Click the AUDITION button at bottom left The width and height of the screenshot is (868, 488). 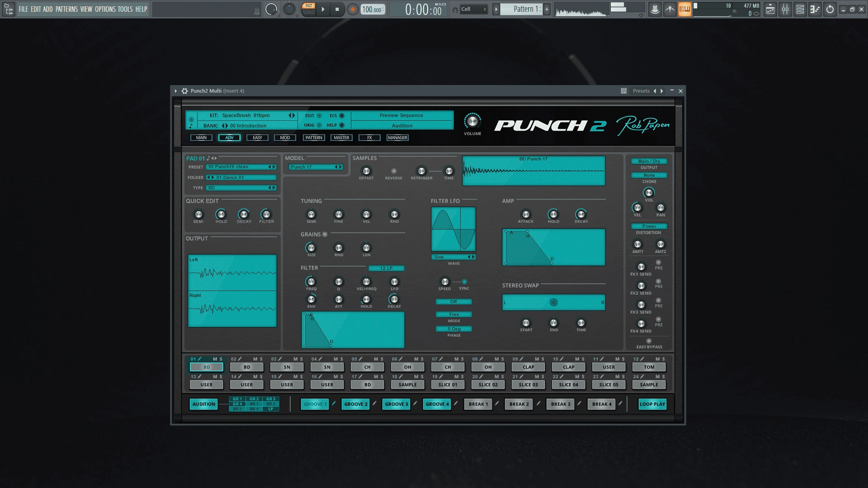[x=204, y=404]
